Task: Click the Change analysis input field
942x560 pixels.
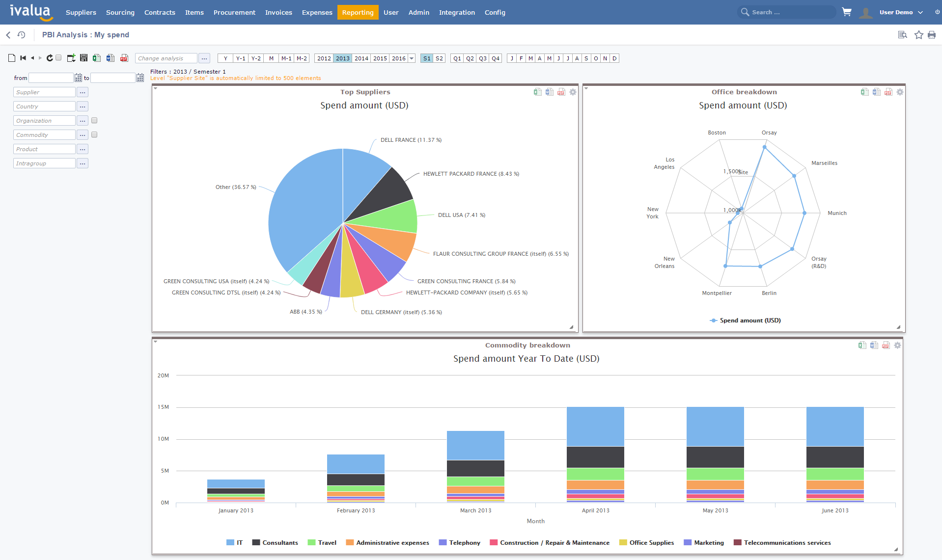Action: (x=166, y=58)
